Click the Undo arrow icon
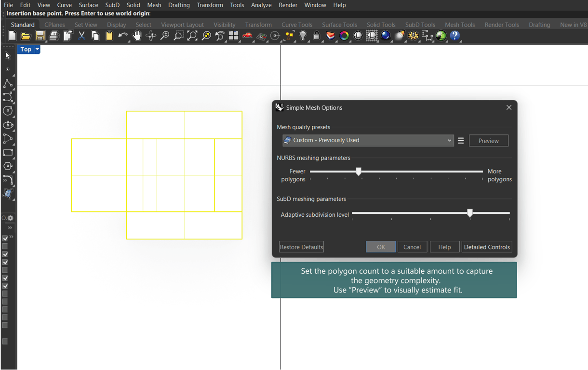This screenshot has width=588, height=370. click(x=123, y=36)
